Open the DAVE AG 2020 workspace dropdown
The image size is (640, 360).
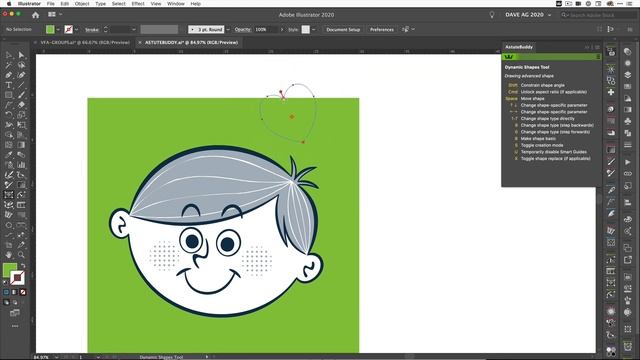tap(528, 15)
